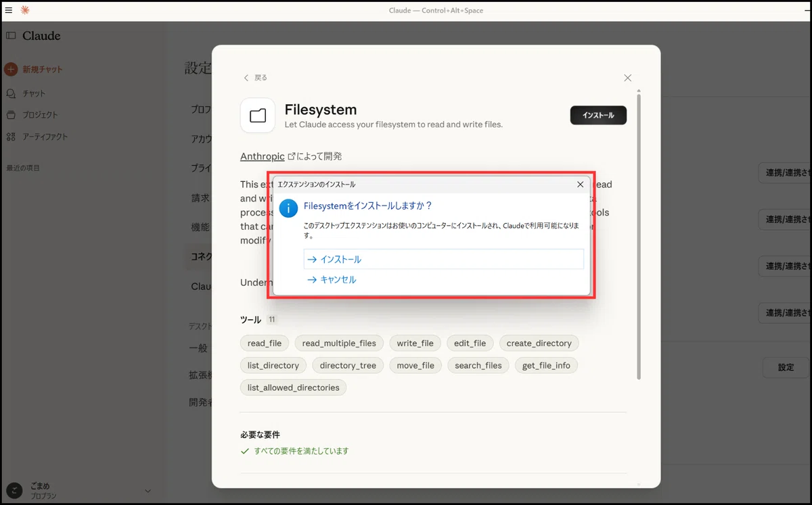
Task: Click the ごまめ profile avatar
Action: pyautogui.click(x=14, y=491)
